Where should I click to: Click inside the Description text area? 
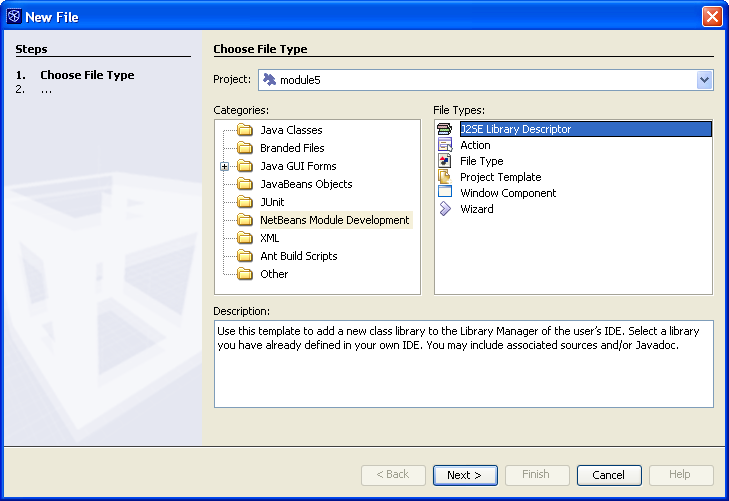464,364
